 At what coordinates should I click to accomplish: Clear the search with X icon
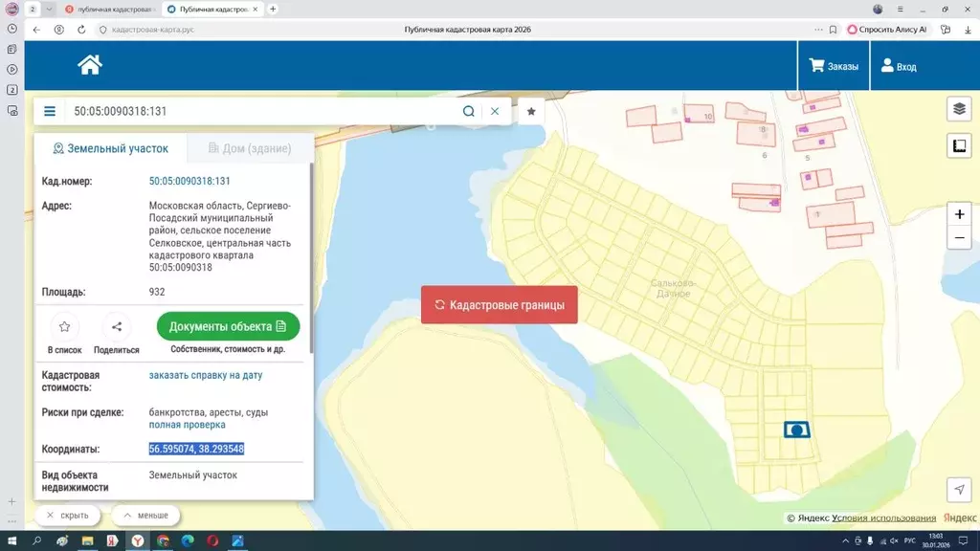click(x=495, y=111)
